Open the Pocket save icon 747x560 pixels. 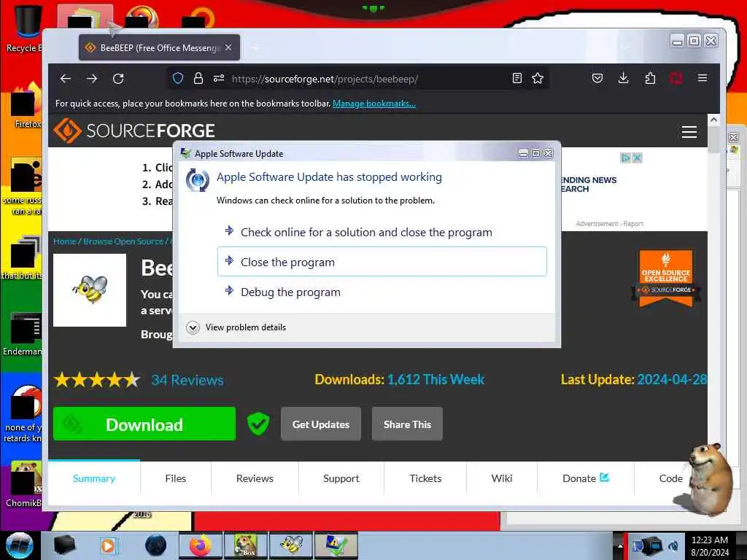[597, 79]
